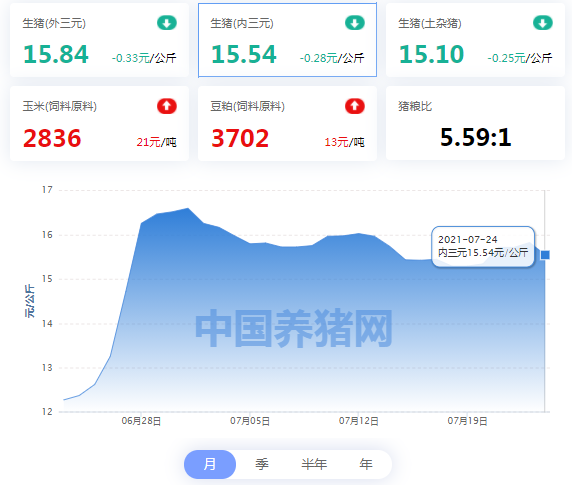Select the 生猪(内三元) price card
572x485 pixels.
tap(287, 40)
